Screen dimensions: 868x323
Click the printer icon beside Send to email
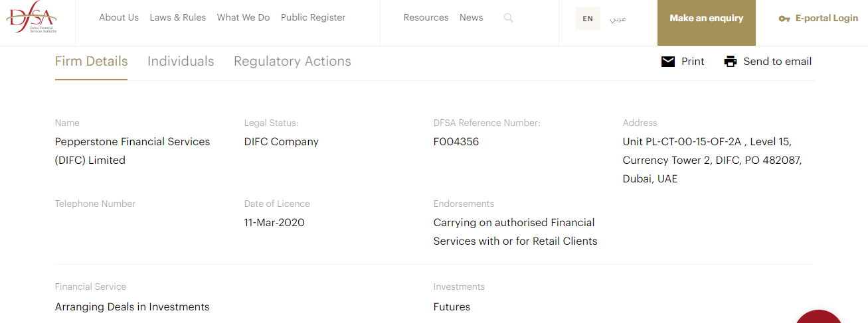[x=731, y=62]
